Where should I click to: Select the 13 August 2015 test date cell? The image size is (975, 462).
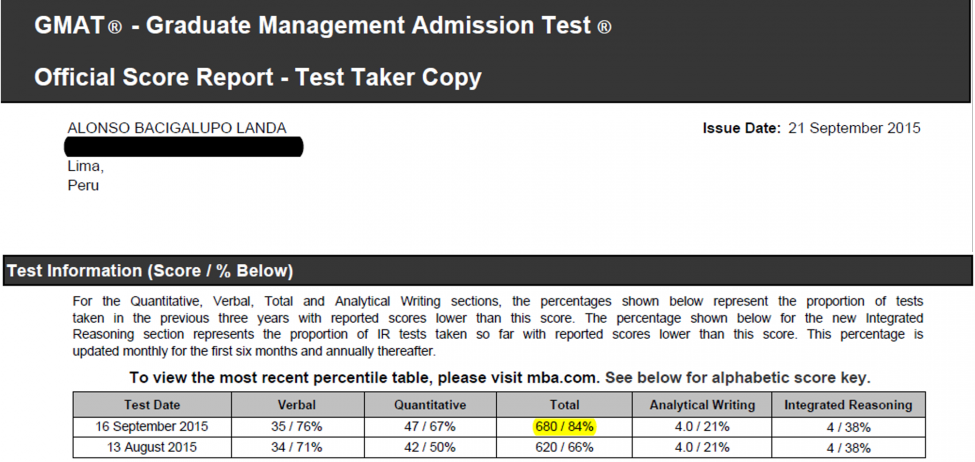[152, 447]
